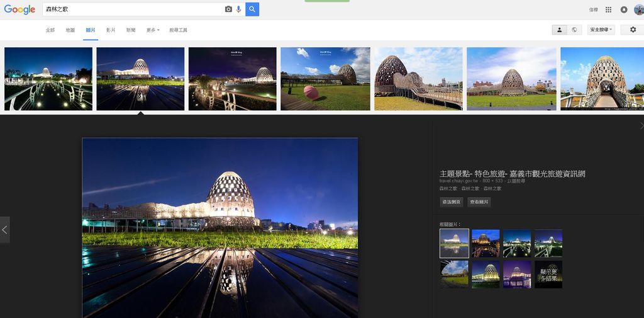Switch to the 全部 tab
This screenshot has width=644, height=318.
(x=50, y=30)
